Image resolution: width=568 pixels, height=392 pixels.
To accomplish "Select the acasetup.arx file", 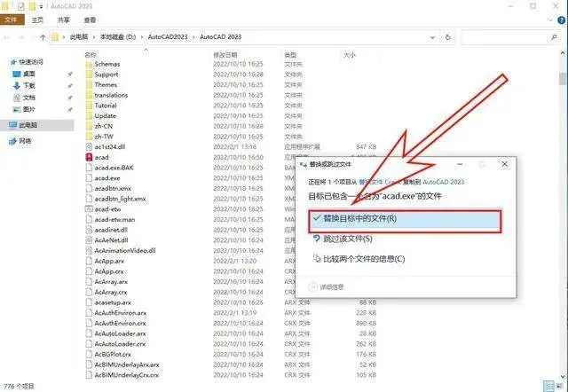I will [113, 302].
